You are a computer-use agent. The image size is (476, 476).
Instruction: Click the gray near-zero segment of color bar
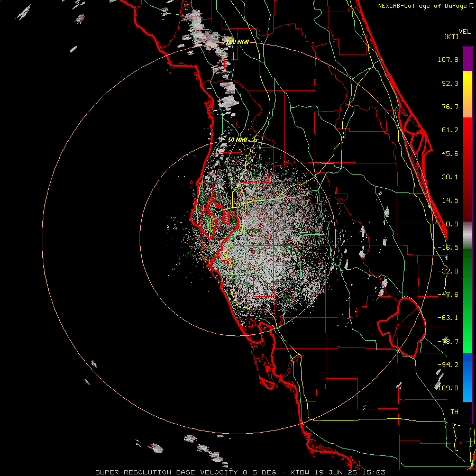(467, 235)
